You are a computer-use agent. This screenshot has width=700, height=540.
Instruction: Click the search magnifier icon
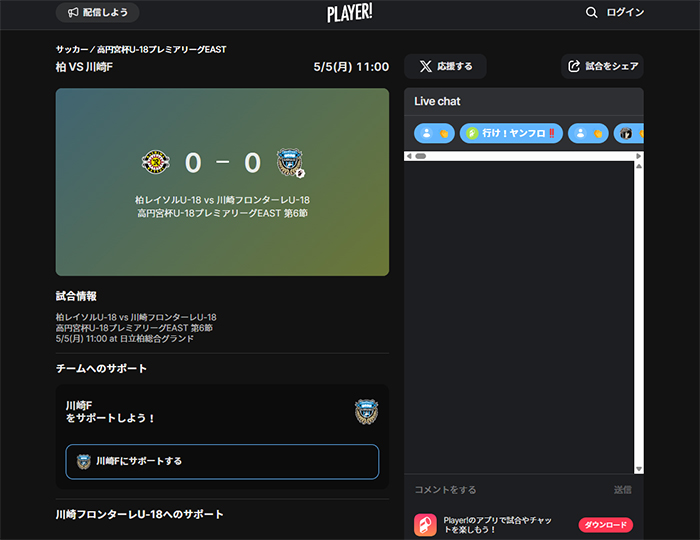[591, 12]
